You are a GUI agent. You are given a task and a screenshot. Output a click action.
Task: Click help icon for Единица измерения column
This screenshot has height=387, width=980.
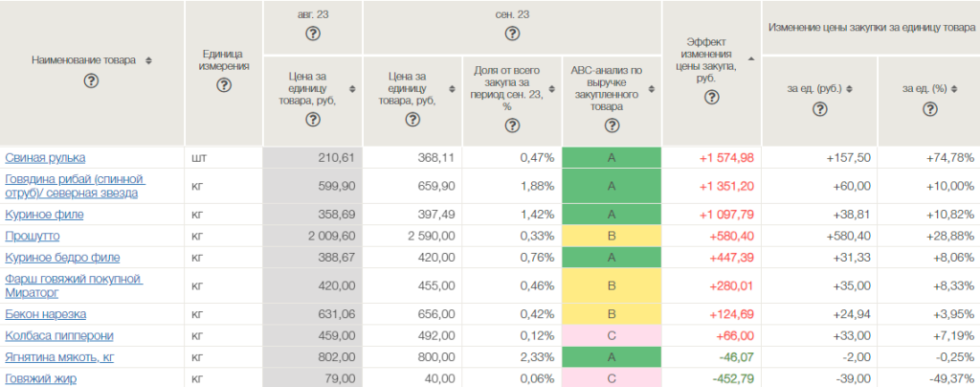pyautogui.click(x=224, y=85)
